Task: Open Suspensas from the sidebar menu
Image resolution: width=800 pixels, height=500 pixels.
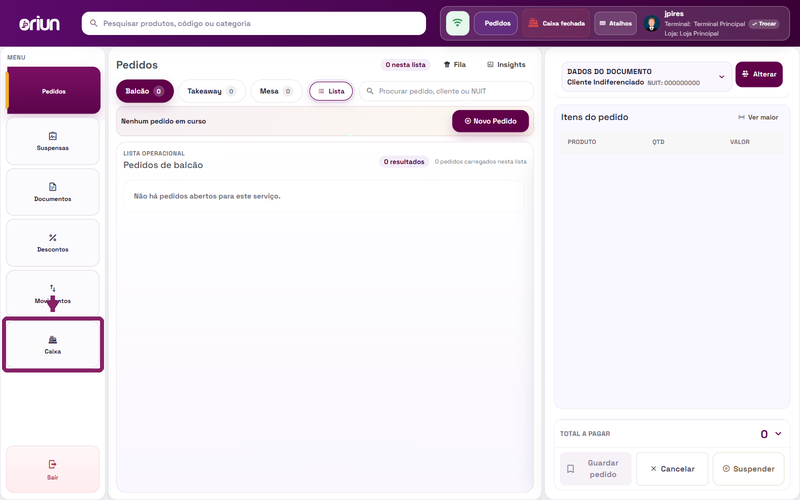Action: (x=53, y=141)
